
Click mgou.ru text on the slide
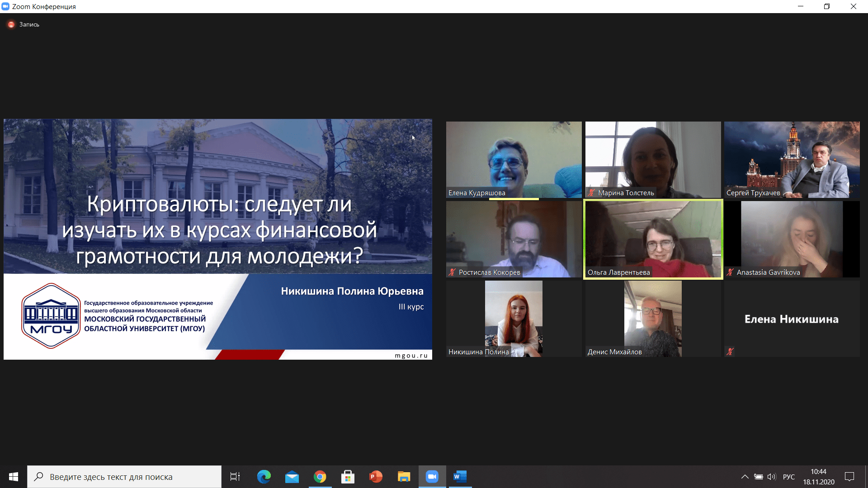coord(411,356)
